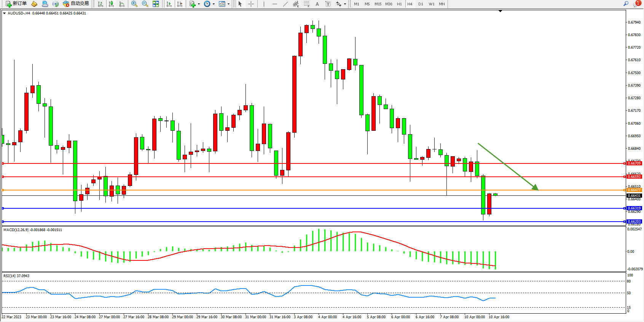The height and width of the screenshot is (322, 644).
Task: Select the Fibonacci retracement tool
Action: pos(306,4)
